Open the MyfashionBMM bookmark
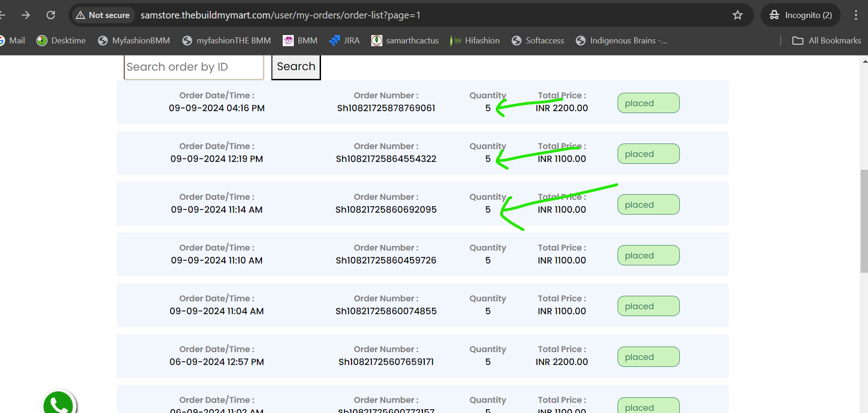Screen dimensions: 868x413 tap(134, 41)
